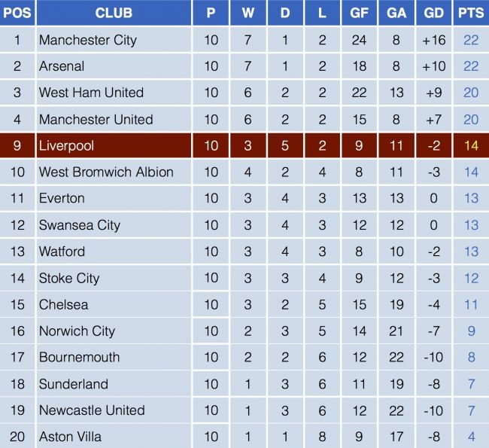Click Manchester City's 22 points value
The height and width of the screenshot is (448, 489).
tap(471, 40)
